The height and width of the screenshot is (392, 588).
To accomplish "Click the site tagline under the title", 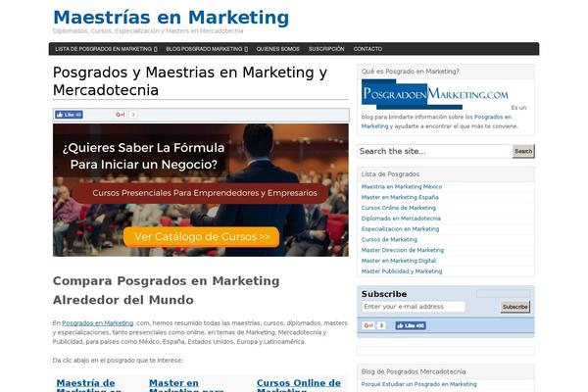I will click(148, 30).
